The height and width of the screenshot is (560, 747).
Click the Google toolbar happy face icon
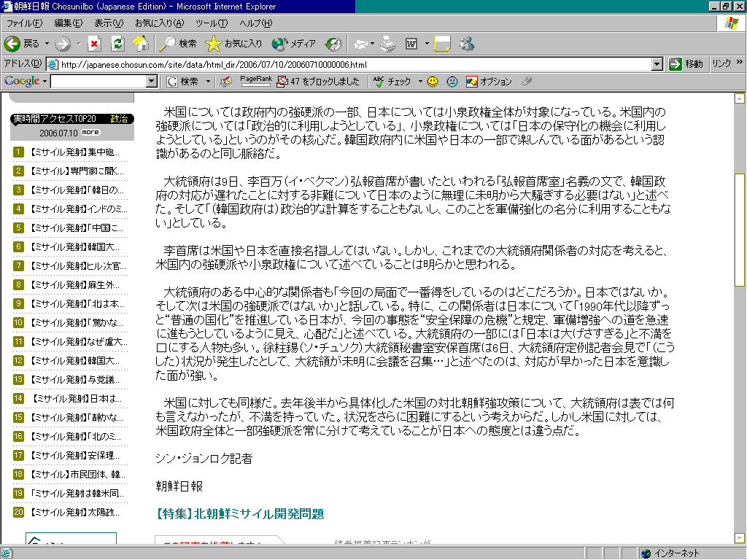[433, 82]
